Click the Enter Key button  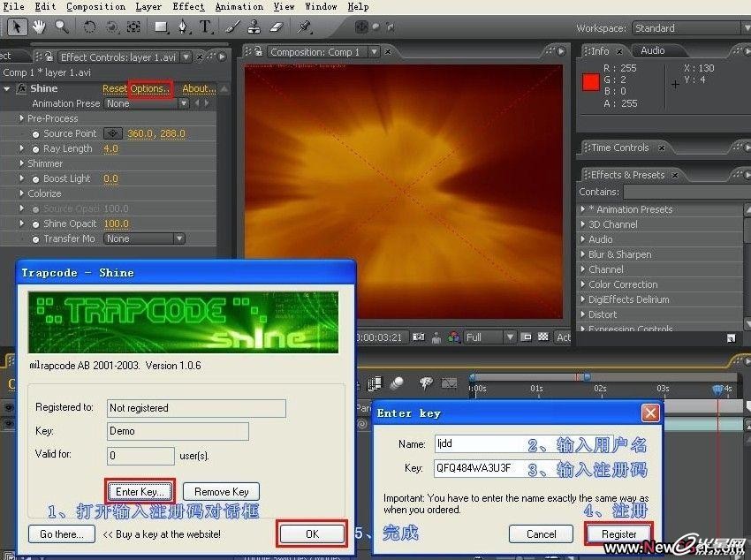click(140, 491)
